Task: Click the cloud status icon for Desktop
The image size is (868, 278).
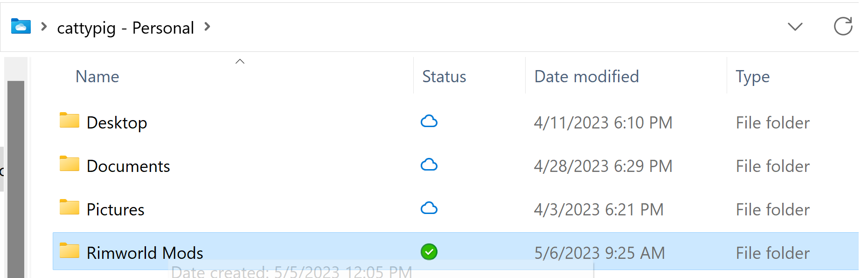Action: (429, 121)
